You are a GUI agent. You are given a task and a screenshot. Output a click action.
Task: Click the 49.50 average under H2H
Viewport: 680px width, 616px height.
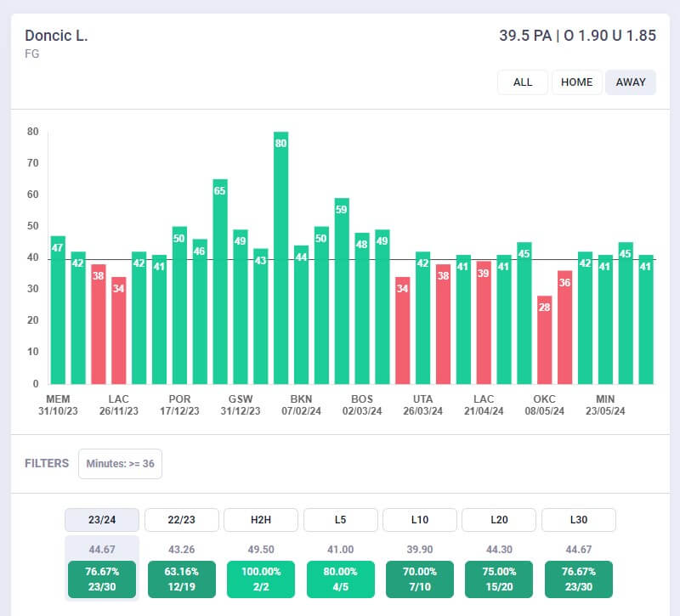261,550
